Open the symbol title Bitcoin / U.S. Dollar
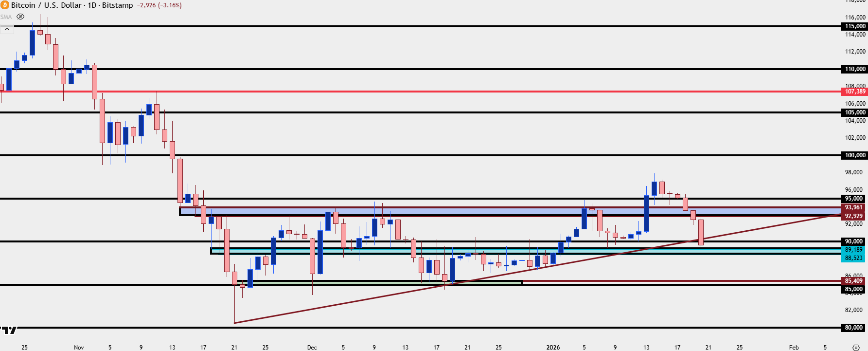 tap(46, 5)
